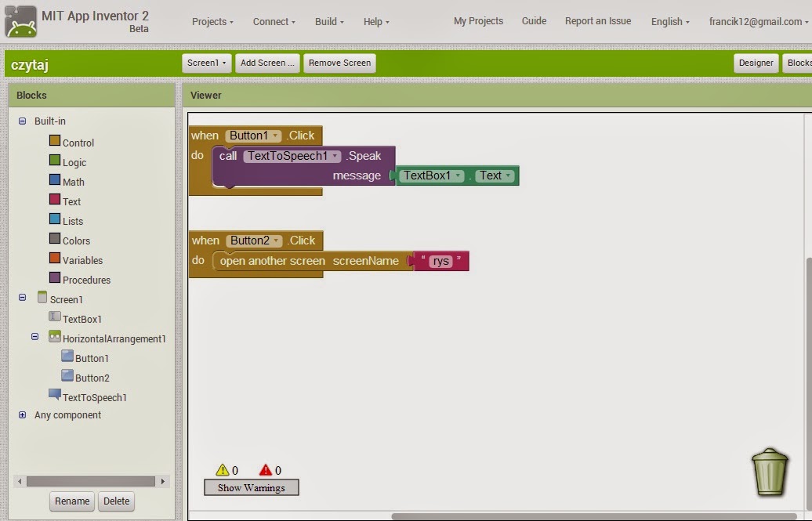Click the MIT App Inventor android logo

pyautogui.click(x=19, y=19)
